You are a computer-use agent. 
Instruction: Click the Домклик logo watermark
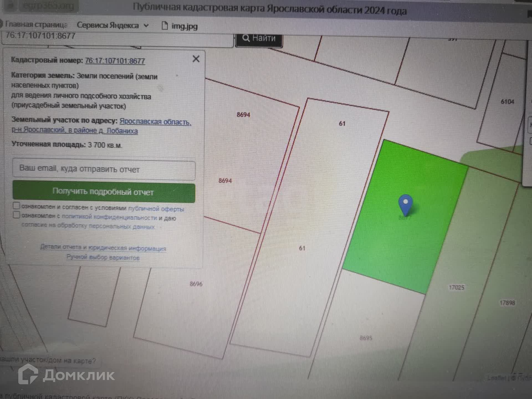click(x=66, y=375)
